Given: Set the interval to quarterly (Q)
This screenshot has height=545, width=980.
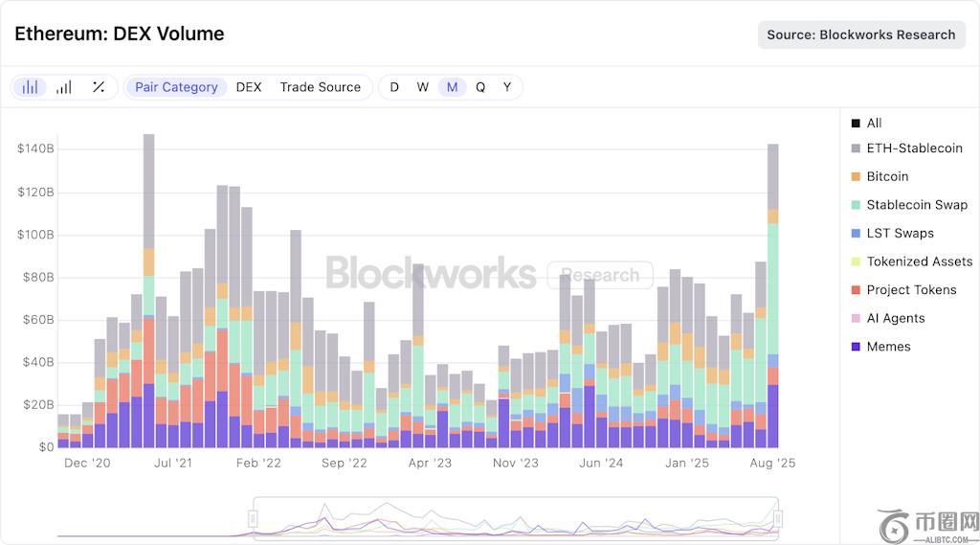Looking at the screenshot, I should pos(480,87).
